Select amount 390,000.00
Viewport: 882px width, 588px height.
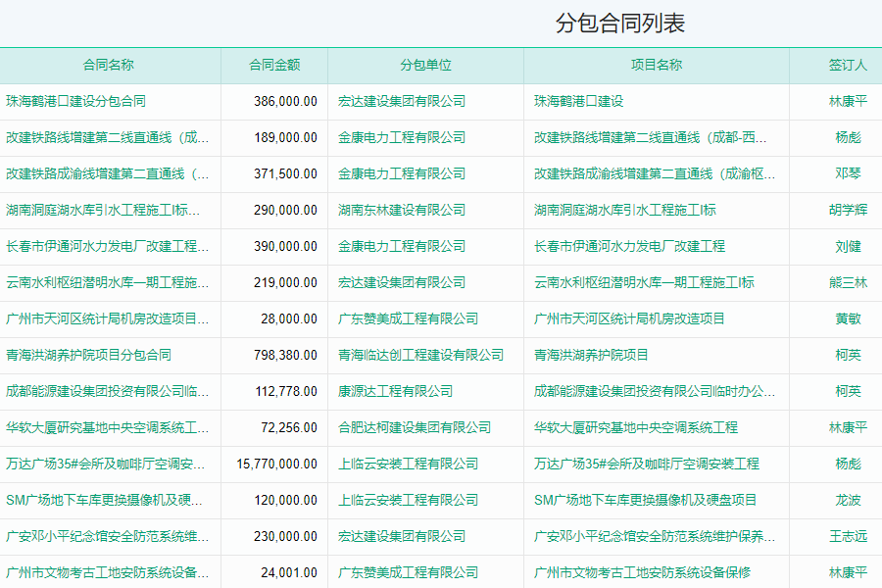pyautogui.click(x=285, y=246)
